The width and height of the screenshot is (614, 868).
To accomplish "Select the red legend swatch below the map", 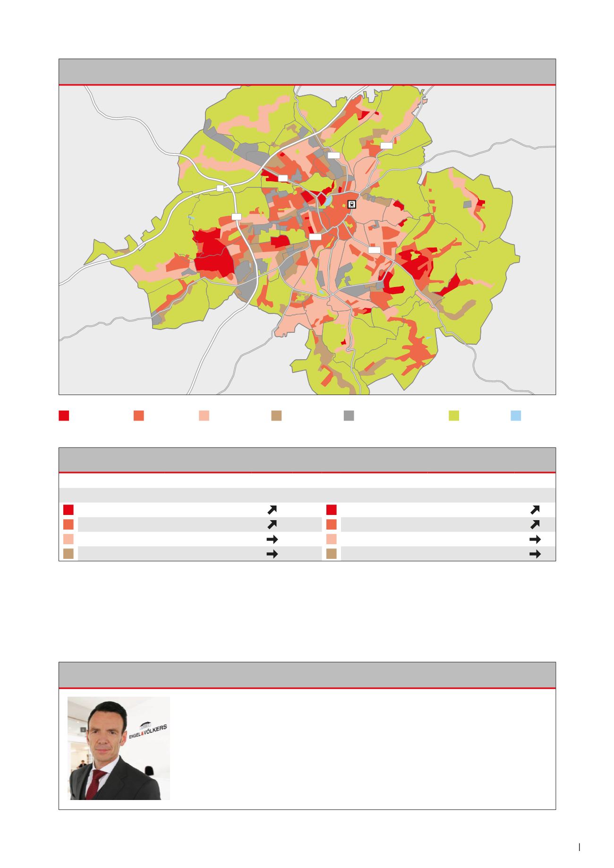I will (x=64, y=415).
